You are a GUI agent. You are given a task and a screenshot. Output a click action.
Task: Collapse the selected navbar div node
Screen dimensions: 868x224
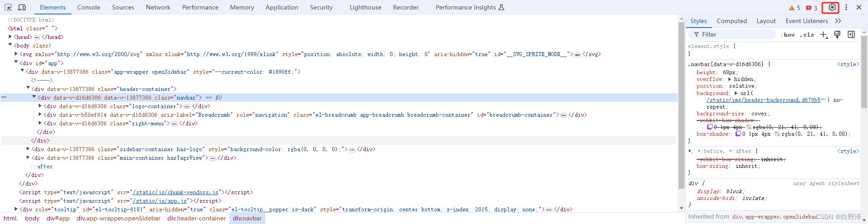pyautogui.click(x=34, y=96)
